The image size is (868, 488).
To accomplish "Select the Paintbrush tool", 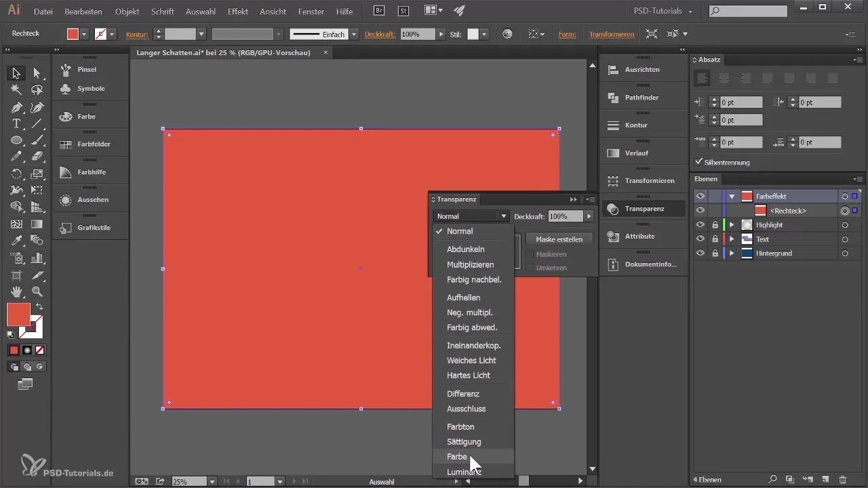I will click(x=37, y=140).
